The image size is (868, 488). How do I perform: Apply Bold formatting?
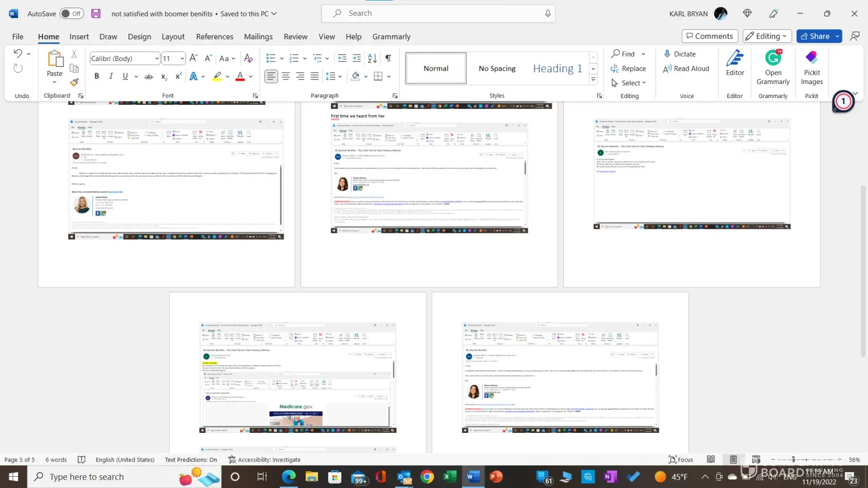coord(97,76)
